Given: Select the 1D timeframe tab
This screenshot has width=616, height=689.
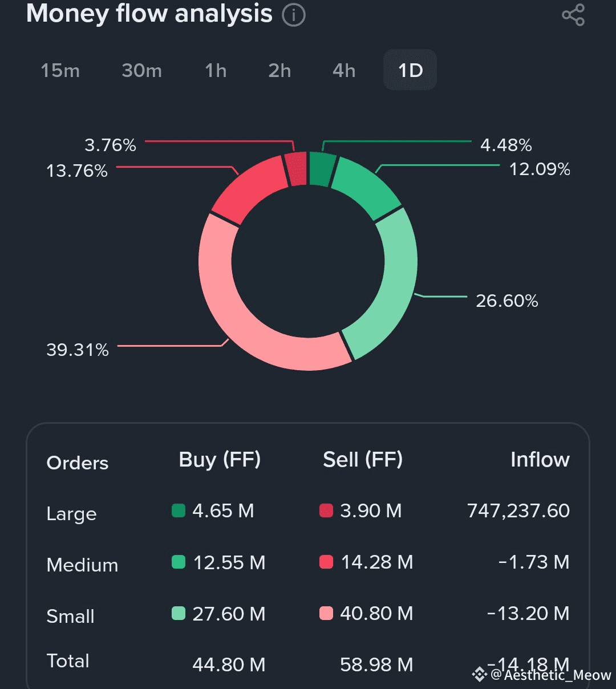Looking at the screenshot, I should click(x=410, y=71).
